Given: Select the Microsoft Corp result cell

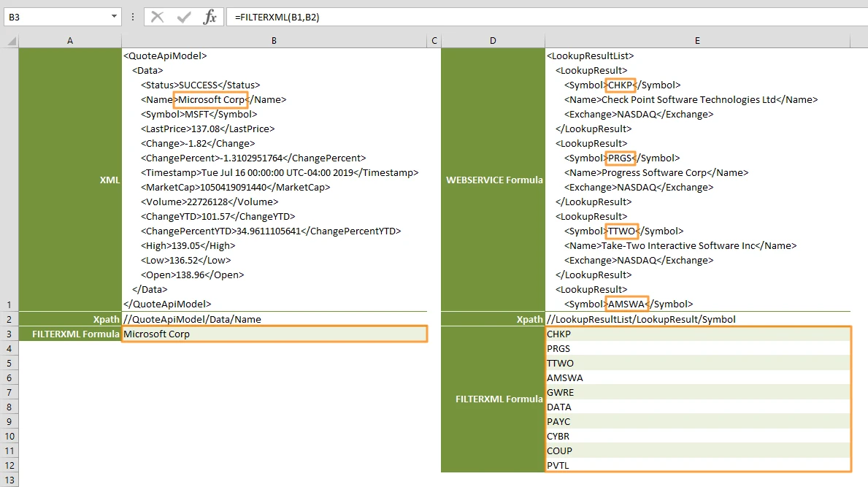Looking at the screenshot, I should point(274,334).
